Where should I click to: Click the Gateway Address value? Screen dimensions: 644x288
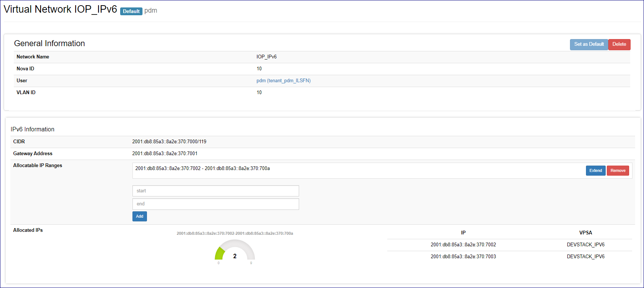[x=165, y=154]
